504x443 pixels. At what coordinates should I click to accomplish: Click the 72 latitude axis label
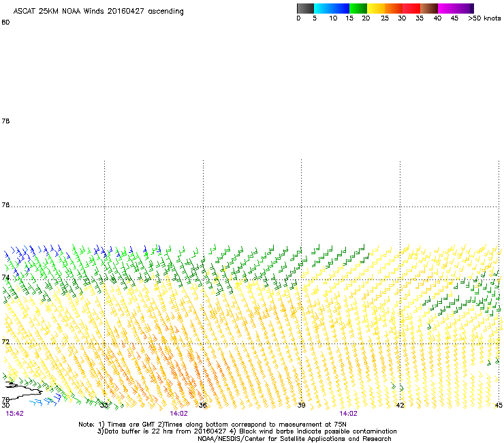click(5, 341)
